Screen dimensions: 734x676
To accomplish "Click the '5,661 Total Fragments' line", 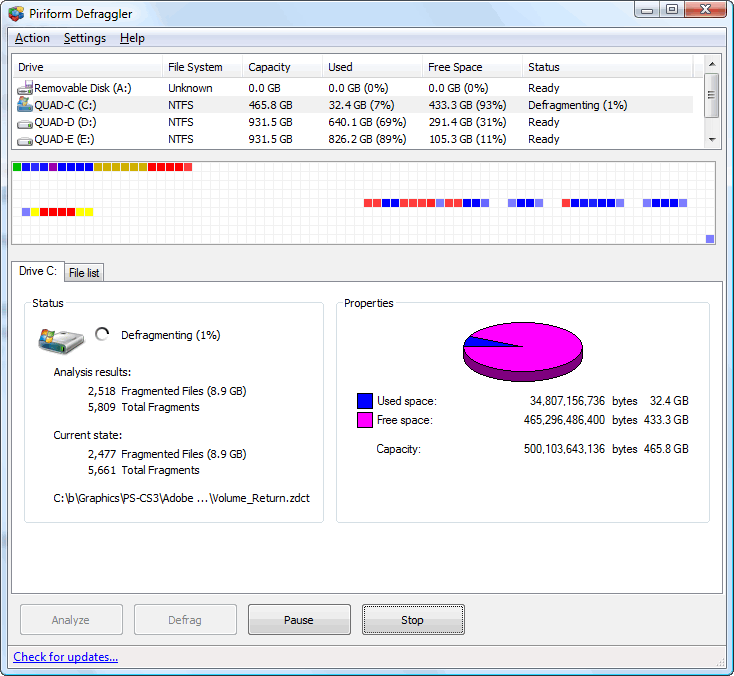I will (x=144, y=470).
